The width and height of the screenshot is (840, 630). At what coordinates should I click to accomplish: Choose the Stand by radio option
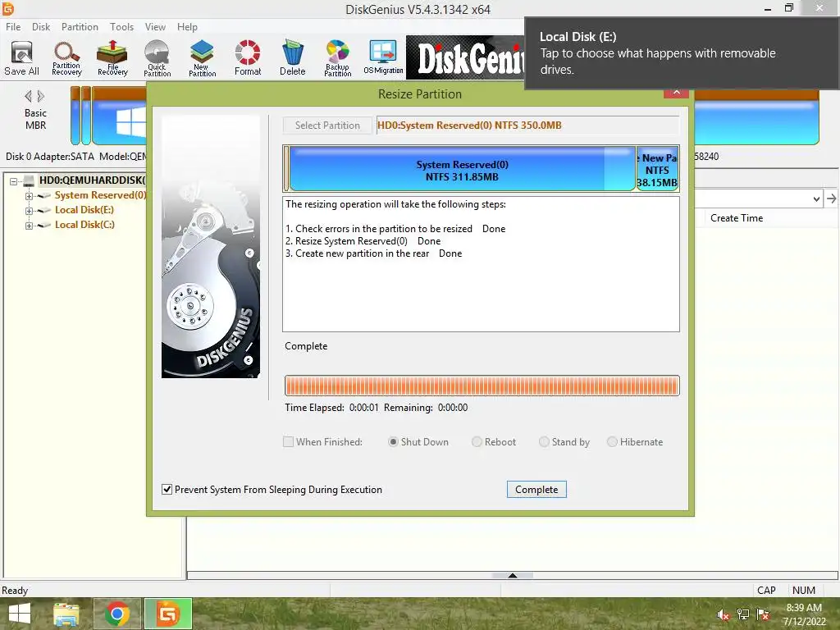(544, 442)
